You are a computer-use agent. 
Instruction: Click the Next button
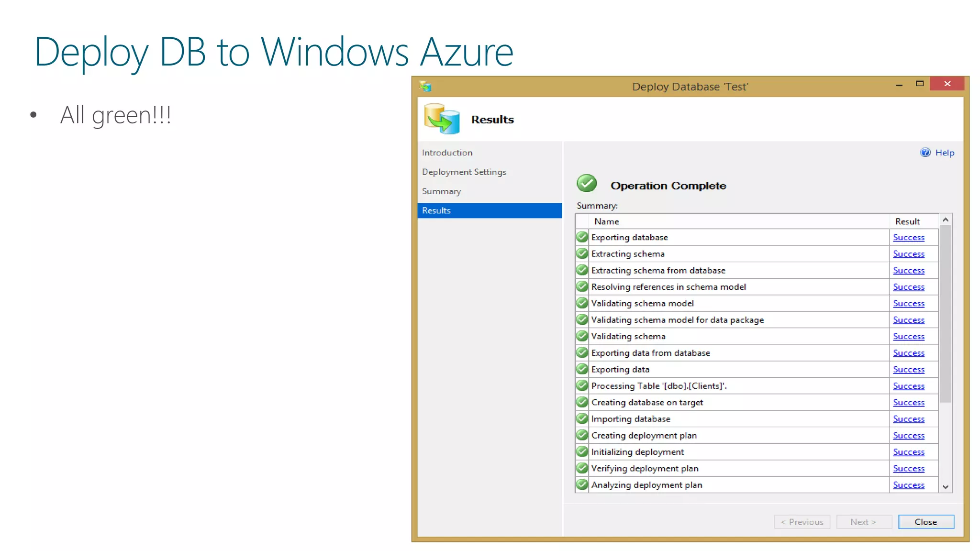click(x=864, y=522)
